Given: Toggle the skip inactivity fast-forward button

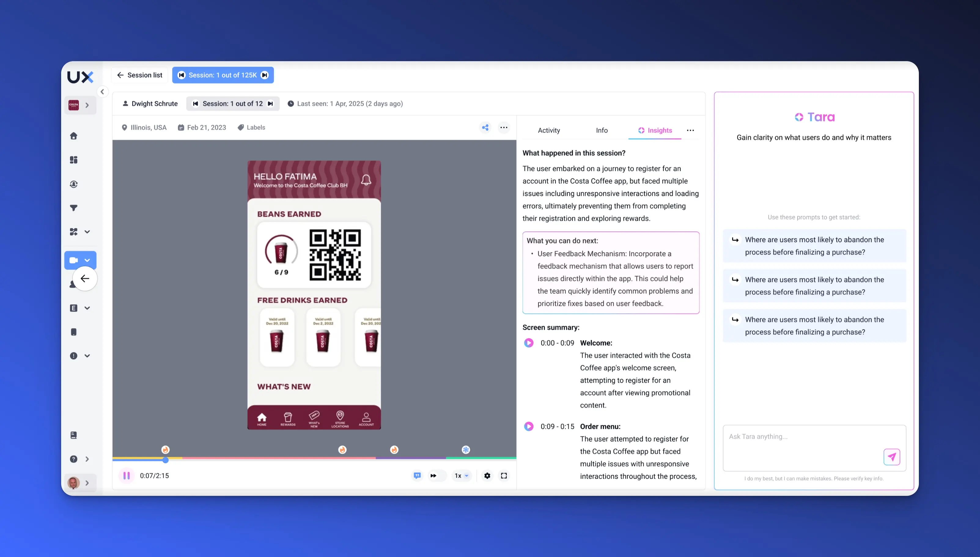Looking at the screenshot, I should pos(433,475).
